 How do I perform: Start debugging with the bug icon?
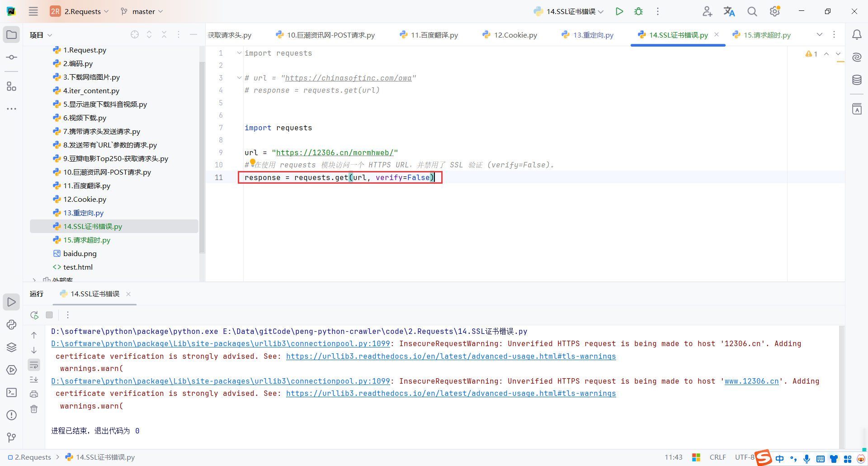pos(638,11)
